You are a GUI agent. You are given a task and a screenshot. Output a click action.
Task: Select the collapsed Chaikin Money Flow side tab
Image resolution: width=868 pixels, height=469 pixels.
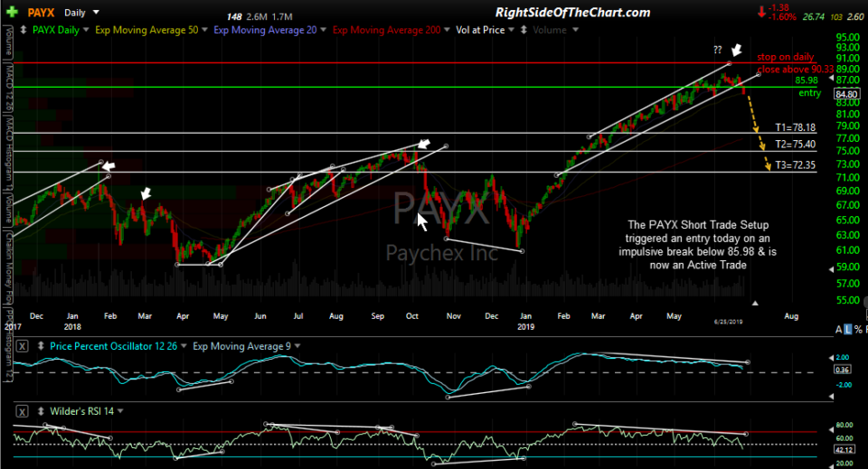(9, 268)
